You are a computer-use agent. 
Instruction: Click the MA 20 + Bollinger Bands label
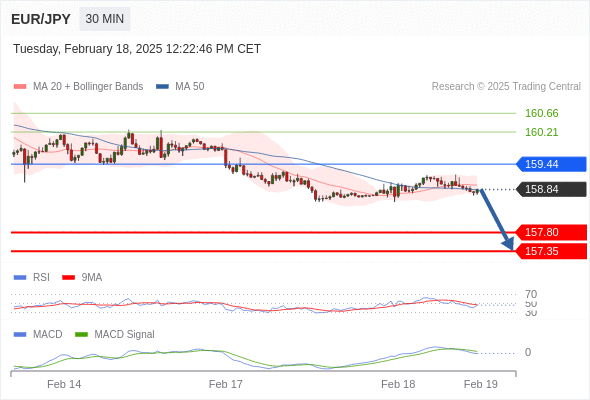(x=88, y=87)
